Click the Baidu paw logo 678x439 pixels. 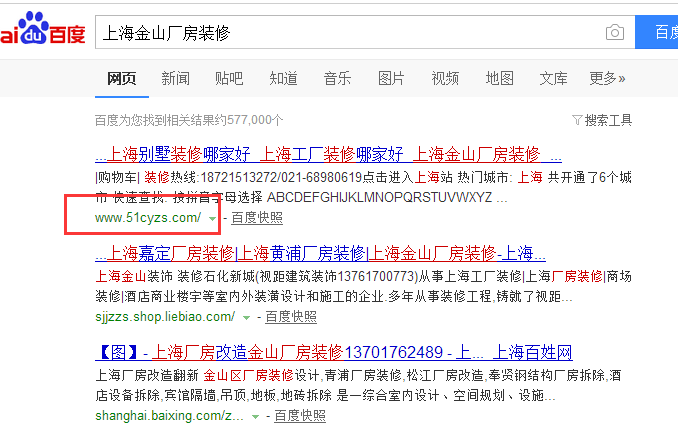(42, 28)
